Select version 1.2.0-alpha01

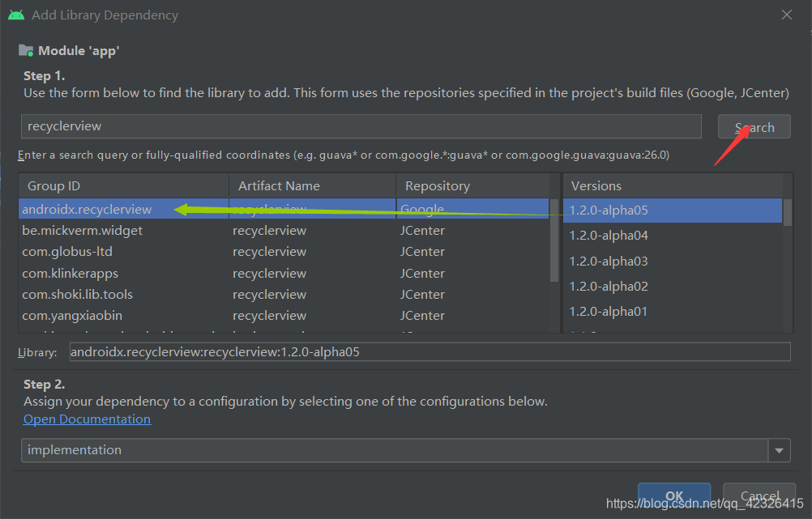[x=673, y=312]
